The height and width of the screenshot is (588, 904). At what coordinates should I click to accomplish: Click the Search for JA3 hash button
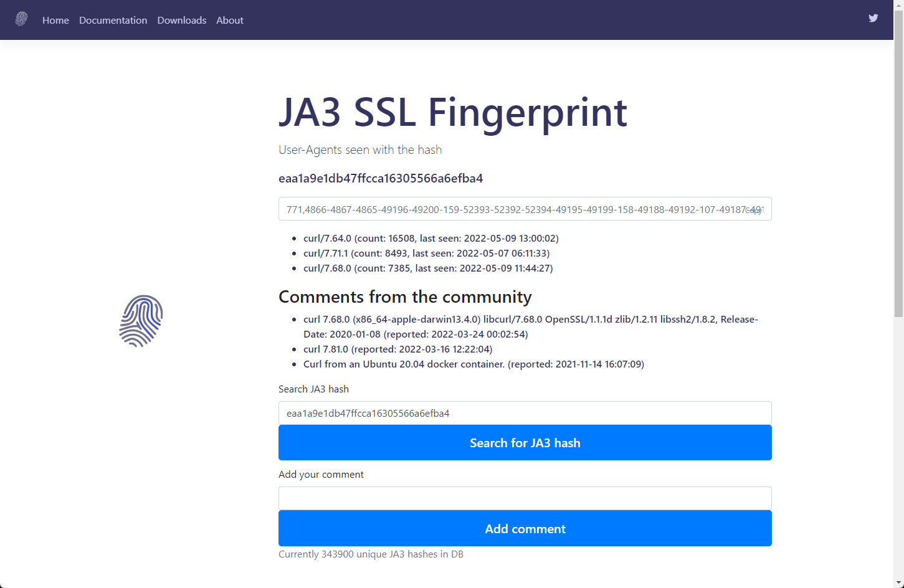pyautogui.click(x=525, y=443)
